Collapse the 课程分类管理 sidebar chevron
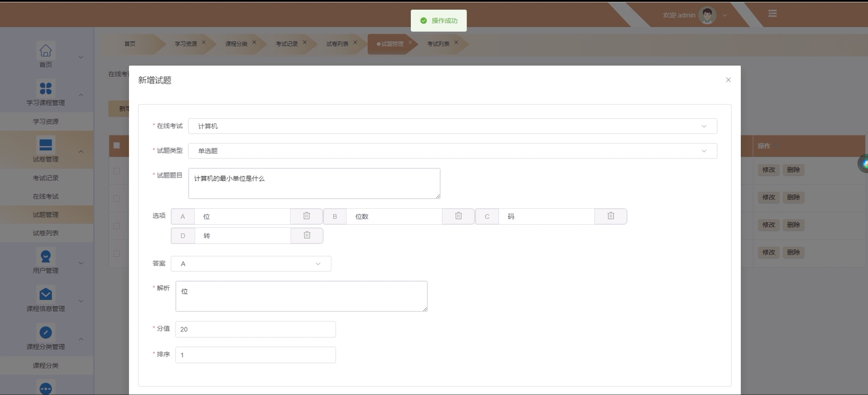 (81, 339)
